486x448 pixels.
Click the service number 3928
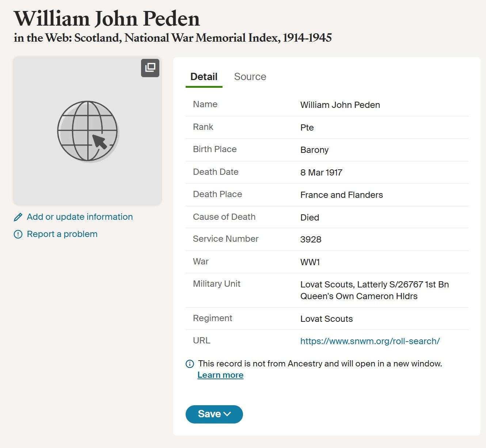point(311,240)
